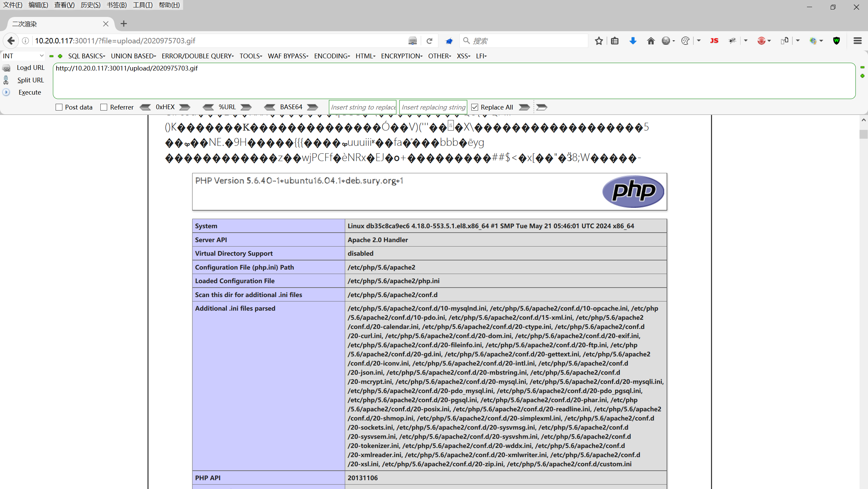This screenshot has width=868, height=489.
Task: Enable the Referrer checkbox
Action: click(104, 107)
